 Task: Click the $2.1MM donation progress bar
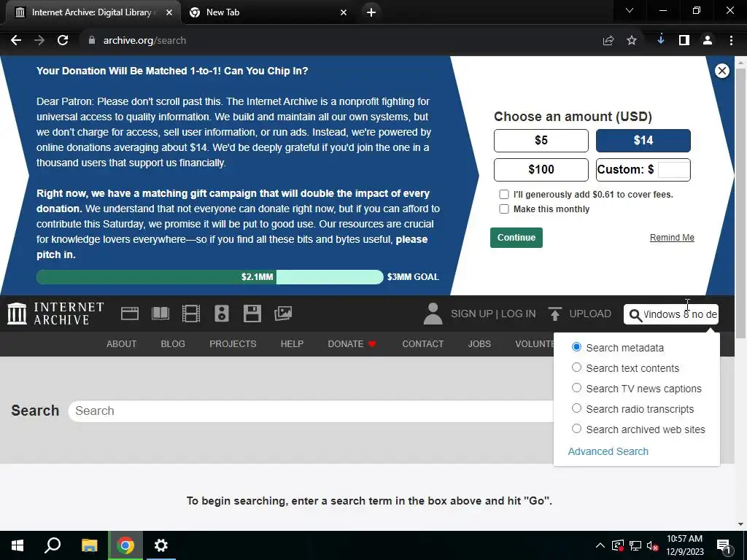[210, 277]
